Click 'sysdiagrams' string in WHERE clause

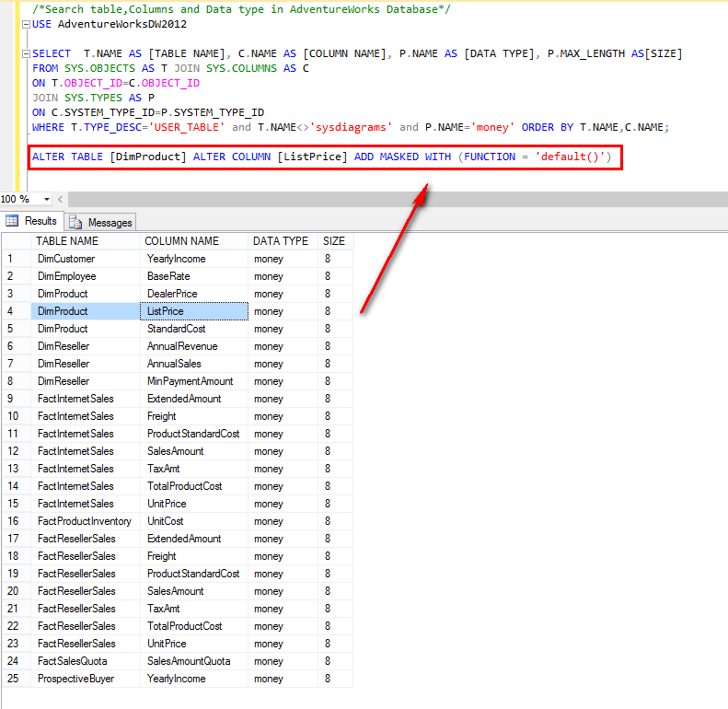[351, 127]
